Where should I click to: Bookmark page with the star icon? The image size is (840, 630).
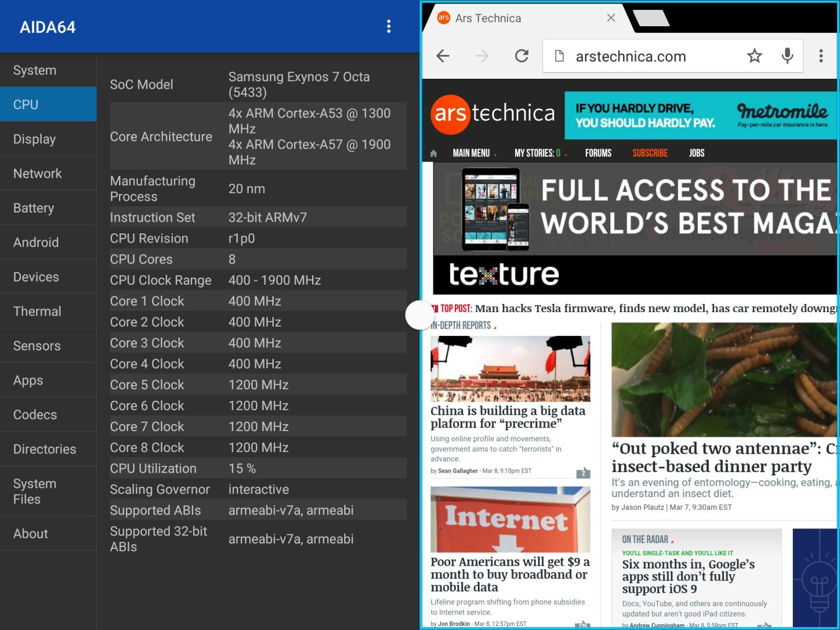(754, 56)
